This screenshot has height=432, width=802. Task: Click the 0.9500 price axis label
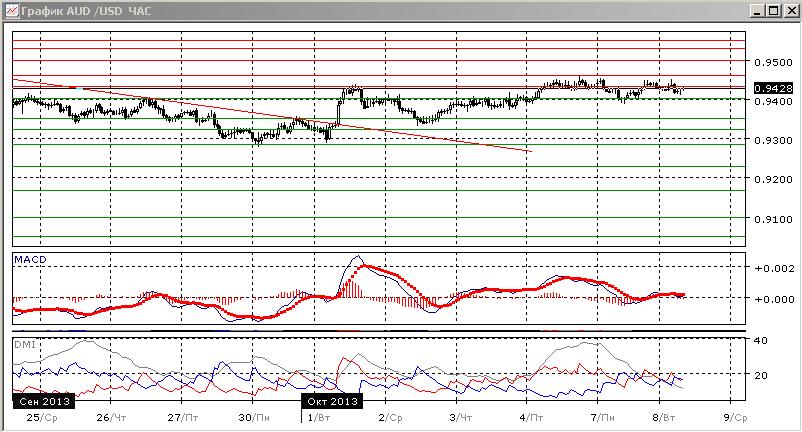[773, 62]
